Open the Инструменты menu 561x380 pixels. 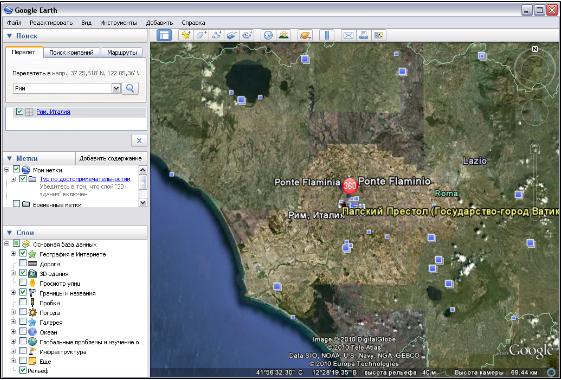[x=119, y=23]
